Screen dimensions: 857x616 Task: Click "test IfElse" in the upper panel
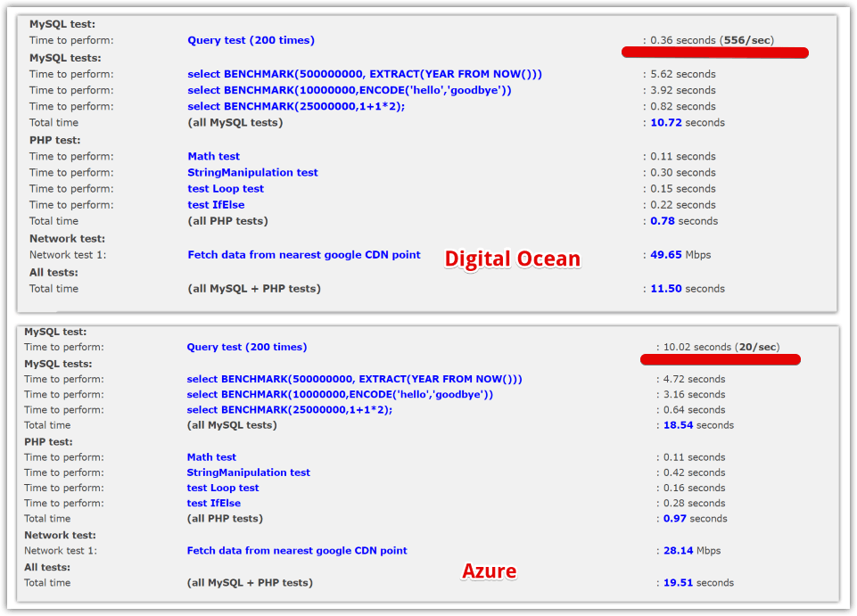click(x=216, y=205)
